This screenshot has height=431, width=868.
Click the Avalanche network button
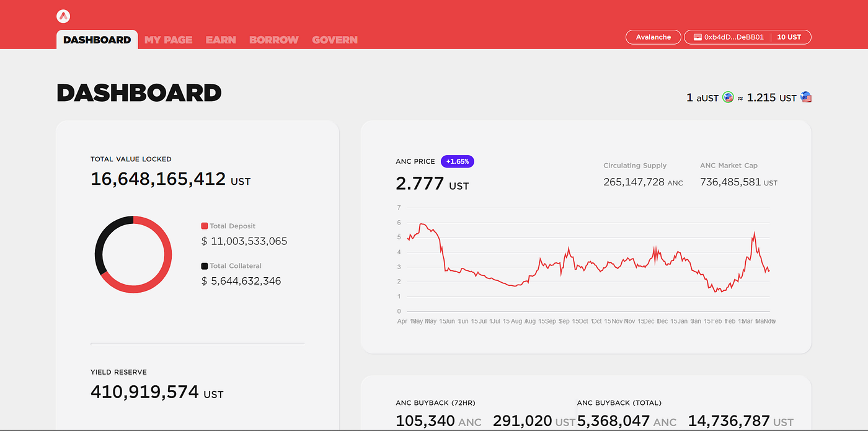pyautogui.click(x=653, y=37)
